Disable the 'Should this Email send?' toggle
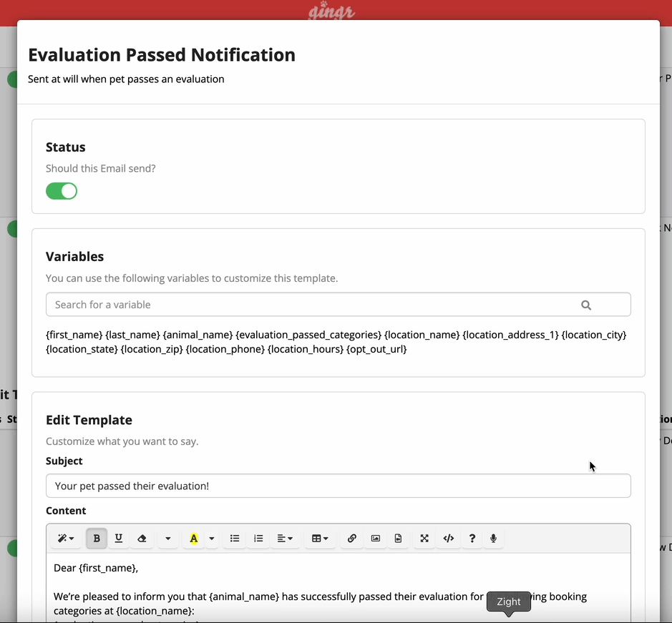Viewport: 672px width, 623px height. 62,191
